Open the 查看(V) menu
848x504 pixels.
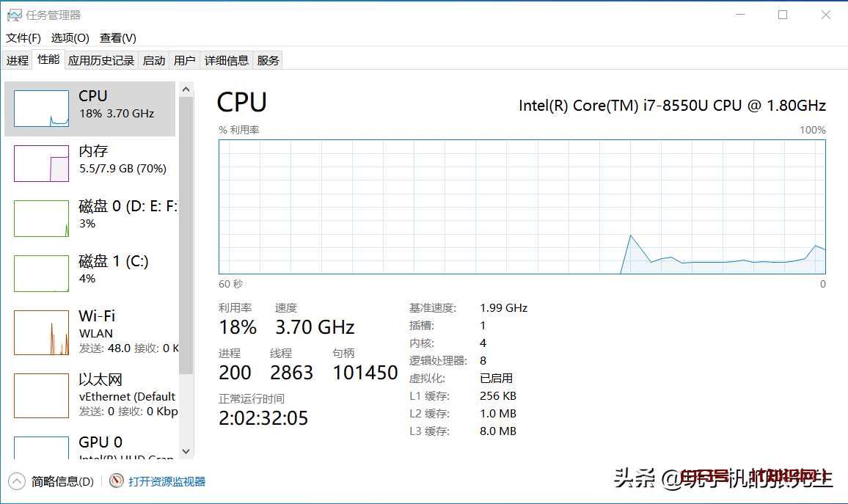tap(118, 38)
